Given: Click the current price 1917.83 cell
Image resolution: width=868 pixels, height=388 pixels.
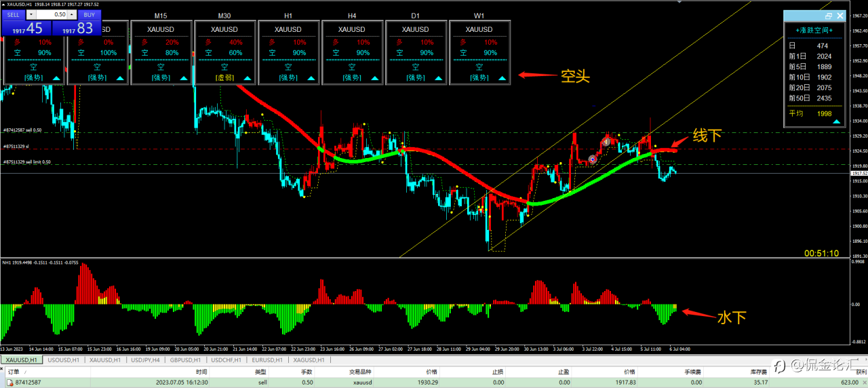Looking at the screenshot, I should tap(625, 383).
